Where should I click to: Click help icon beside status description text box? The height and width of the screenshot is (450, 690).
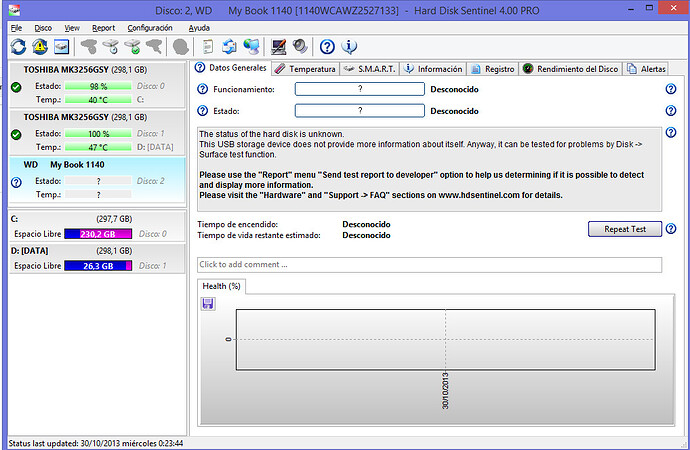pyautogui.click(x=671, y=132)
